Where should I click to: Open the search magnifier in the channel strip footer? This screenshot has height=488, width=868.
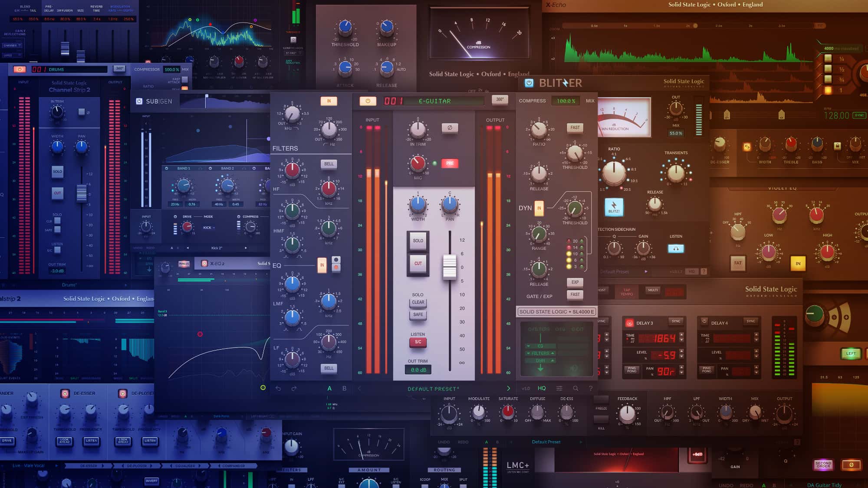point(575,388)
